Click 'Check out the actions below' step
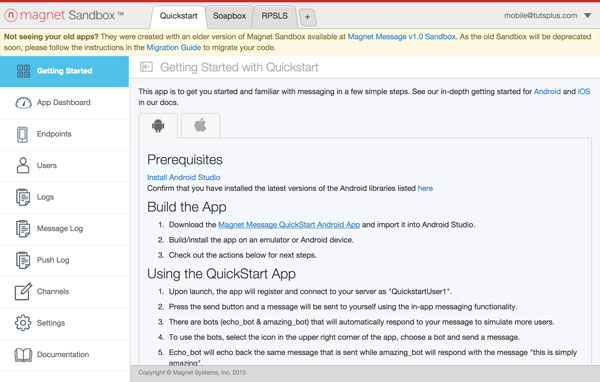The width and height of the screenshot is (600, 382). 243,255
